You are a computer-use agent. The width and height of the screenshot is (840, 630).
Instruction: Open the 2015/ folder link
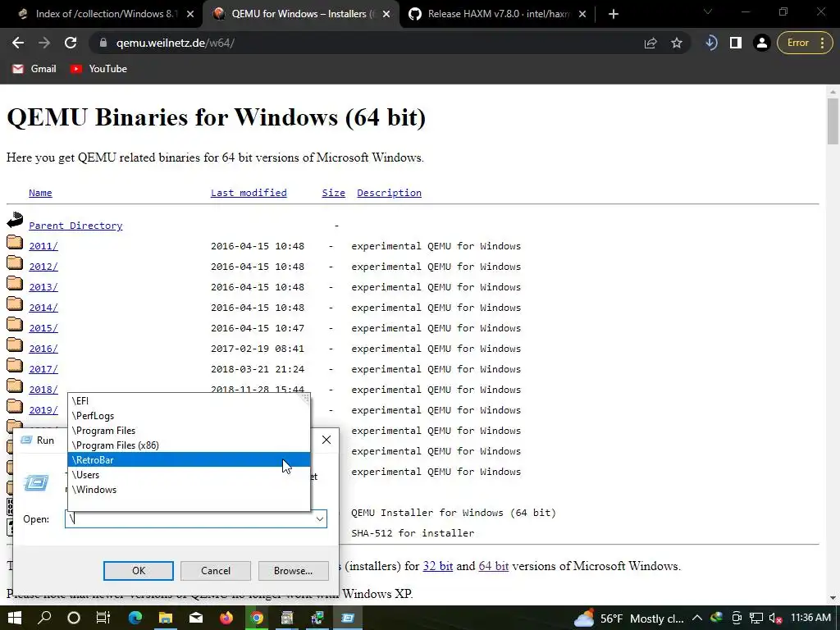43,328
